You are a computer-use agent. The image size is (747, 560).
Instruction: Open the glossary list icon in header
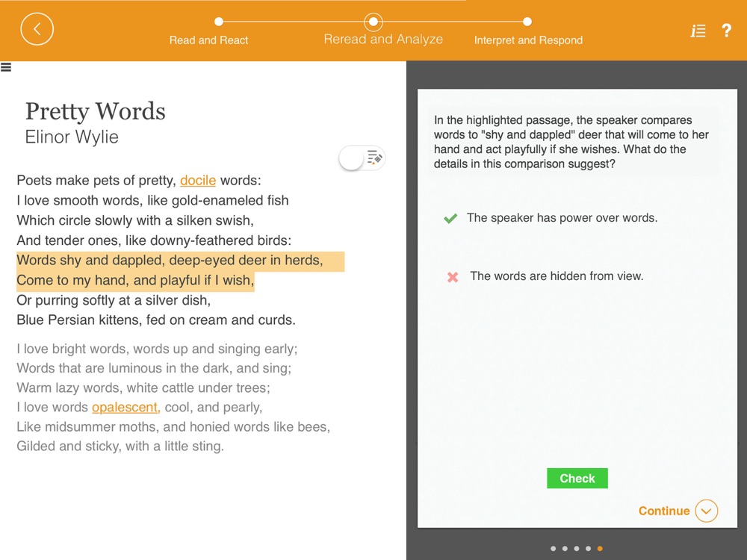pyautogui.click(x=698, y=31)
